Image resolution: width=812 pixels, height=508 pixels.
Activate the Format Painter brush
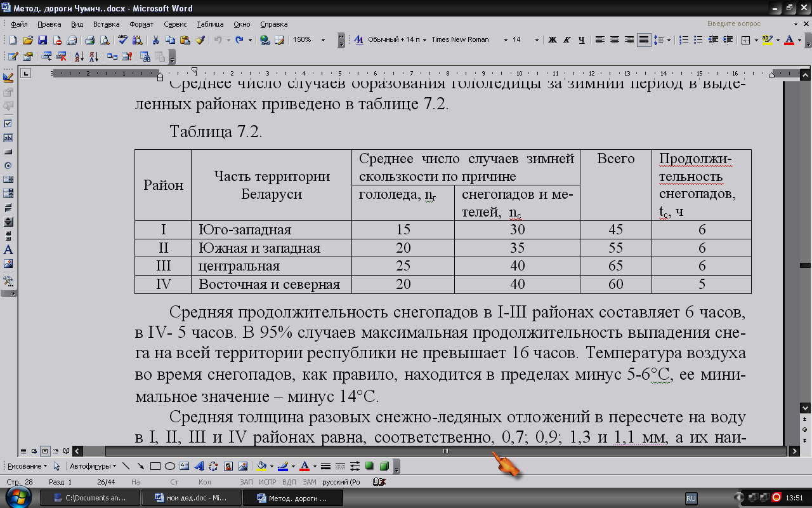(x=200, y=40)
